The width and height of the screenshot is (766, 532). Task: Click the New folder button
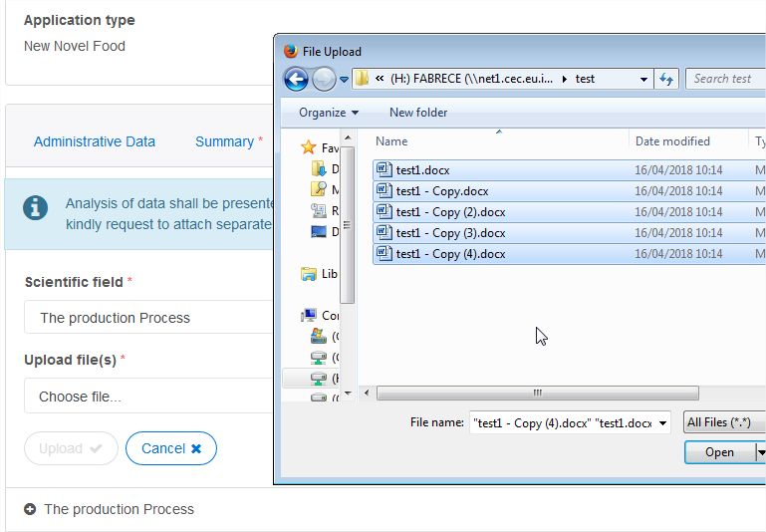(x=418, y=113)
